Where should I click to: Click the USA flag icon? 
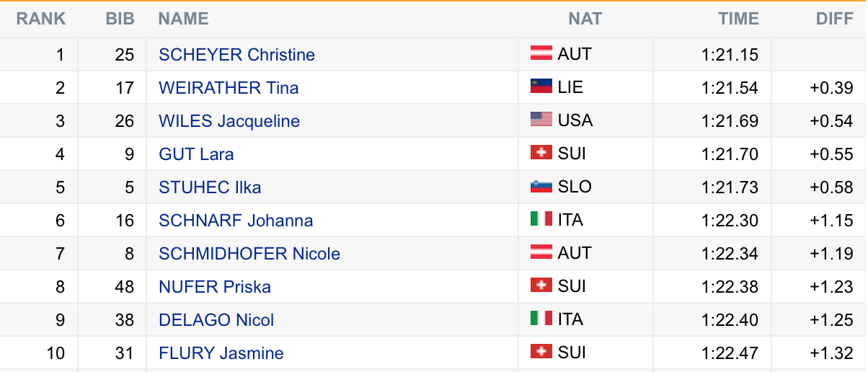pos(541,120)
